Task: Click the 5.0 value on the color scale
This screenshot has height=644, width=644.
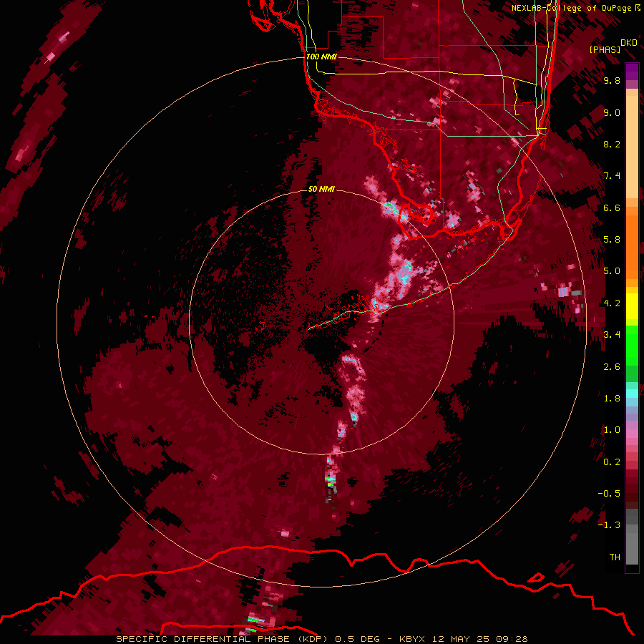Action: (612, 271)
